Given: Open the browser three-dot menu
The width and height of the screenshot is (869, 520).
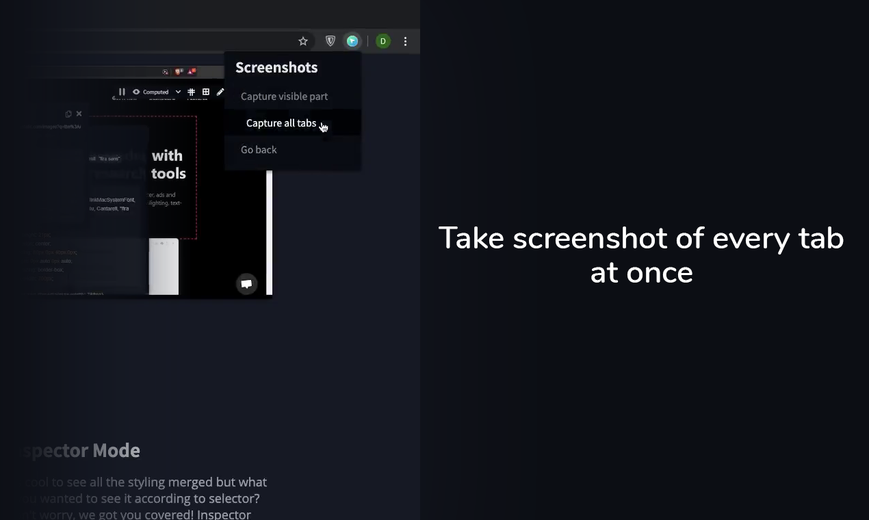Looking at the screenshot, I should pyautogui.click(x=405, y=41).
